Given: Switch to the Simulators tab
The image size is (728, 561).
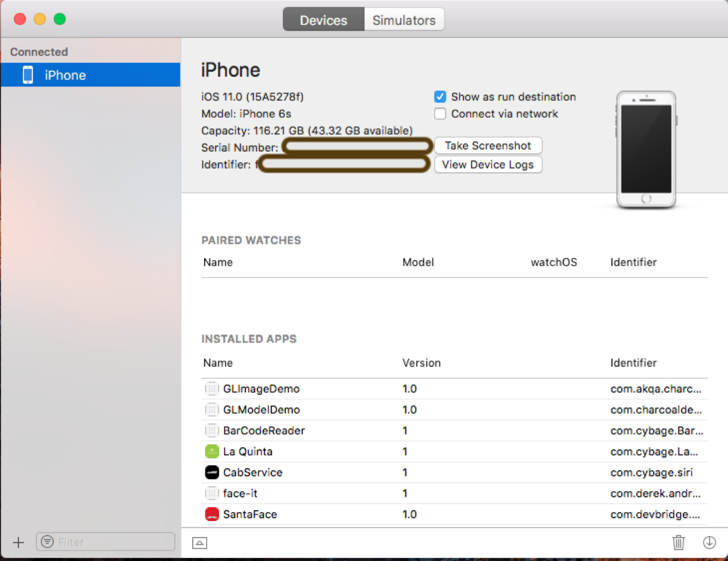Looking at the screenshot, I should (x=404, y=19).
